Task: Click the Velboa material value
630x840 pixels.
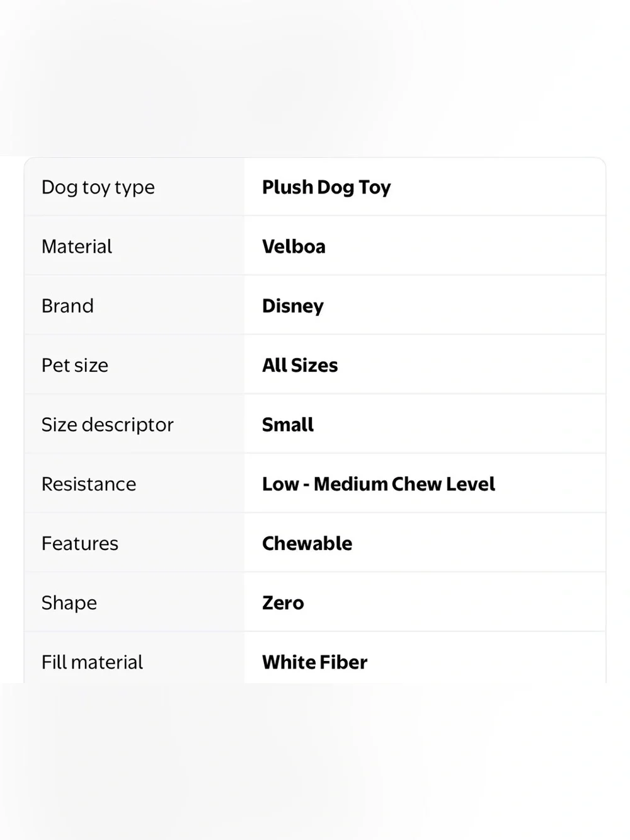Action: coord(294,246)
